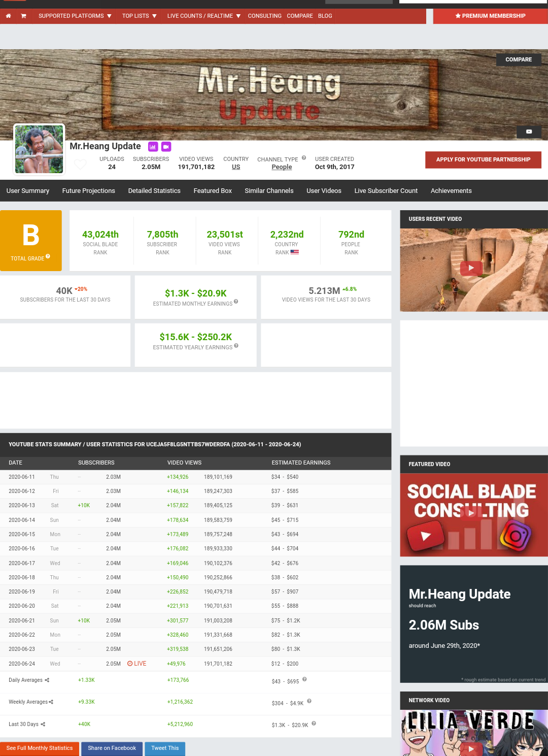This screenshot has height=756, width=548.
Task: Go to the home icon in navbar
Action: [x=8, y=16]
